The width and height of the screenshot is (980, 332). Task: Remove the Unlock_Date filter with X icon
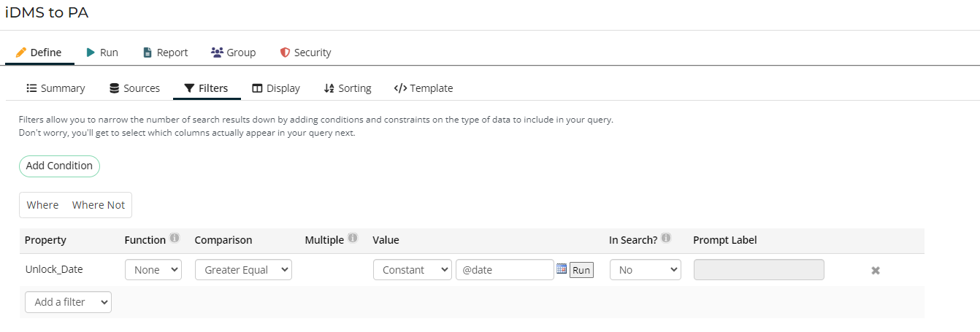pyautogui.click(x=875, y=271)
